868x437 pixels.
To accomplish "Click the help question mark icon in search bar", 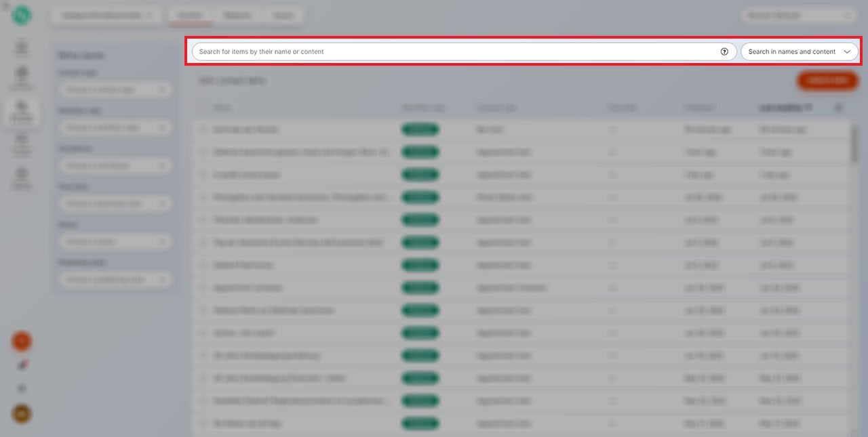I will pos(724,51).
